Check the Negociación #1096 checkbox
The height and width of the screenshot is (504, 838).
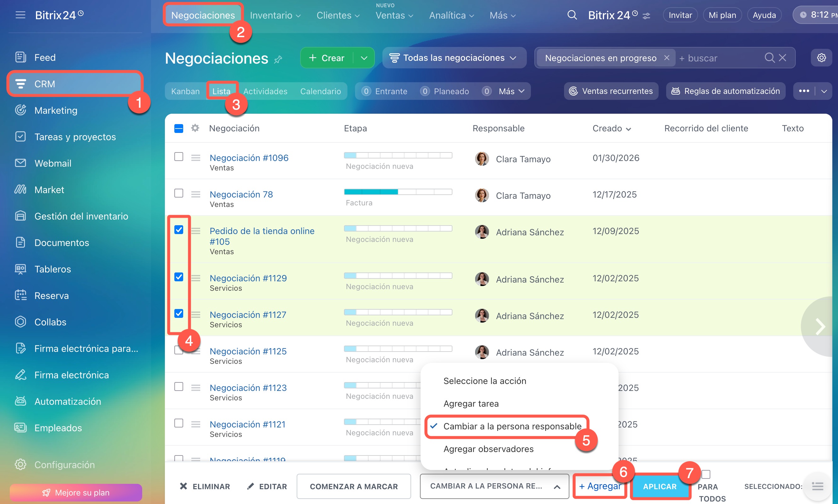(179, 157)
